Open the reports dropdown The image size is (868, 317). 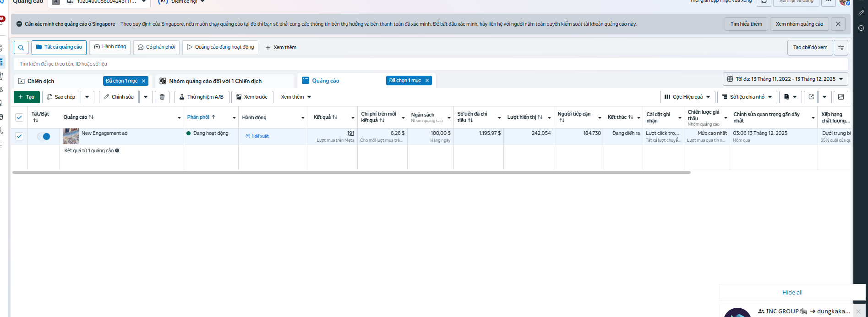[x=790, y=97]
